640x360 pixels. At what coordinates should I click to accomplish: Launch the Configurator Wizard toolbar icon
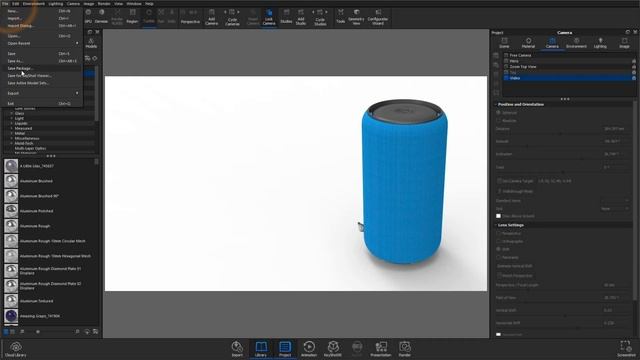[378, 17]
